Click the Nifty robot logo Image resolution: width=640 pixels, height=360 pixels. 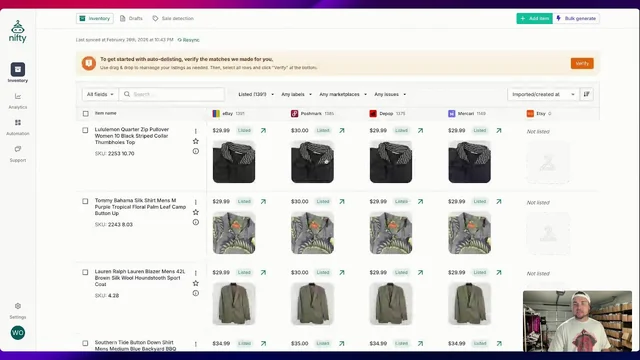[18, 31]
